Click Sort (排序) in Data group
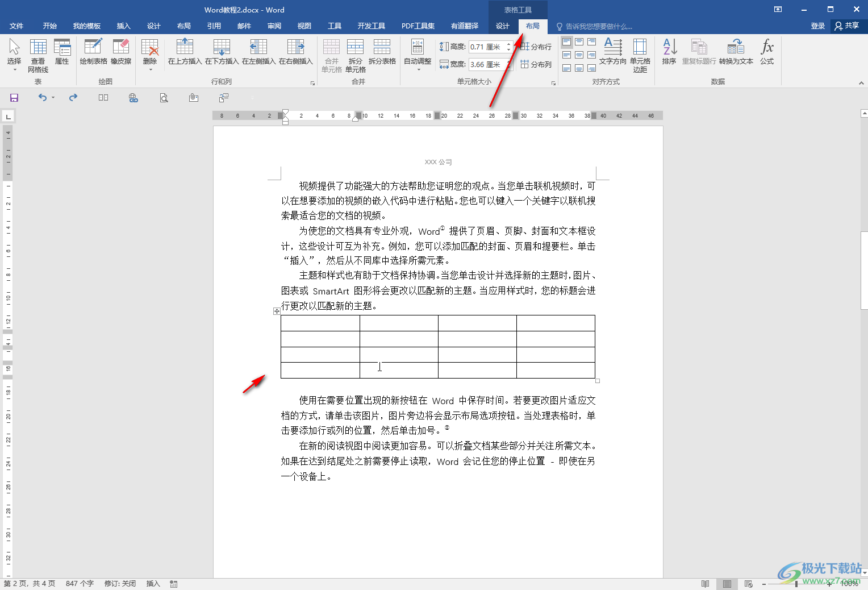The image size is (868, 590). pos(669,52)
